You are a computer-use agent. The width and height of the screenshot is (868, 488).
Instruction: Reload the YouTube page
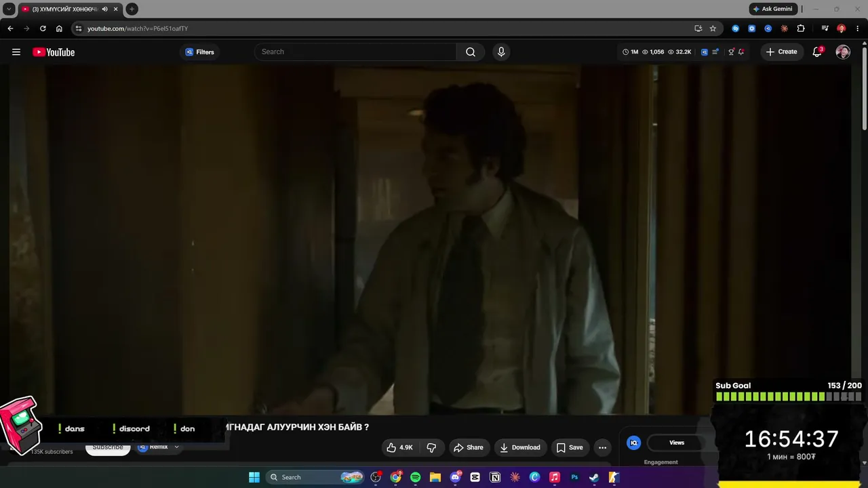click(x=43, y=28)
